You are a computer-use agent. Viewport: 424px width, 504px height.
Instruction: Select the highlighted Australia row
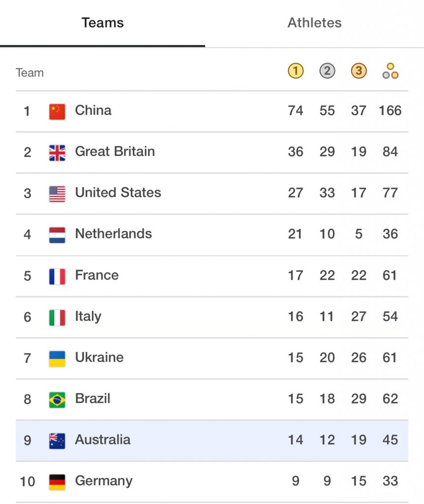tap(212, 441)
